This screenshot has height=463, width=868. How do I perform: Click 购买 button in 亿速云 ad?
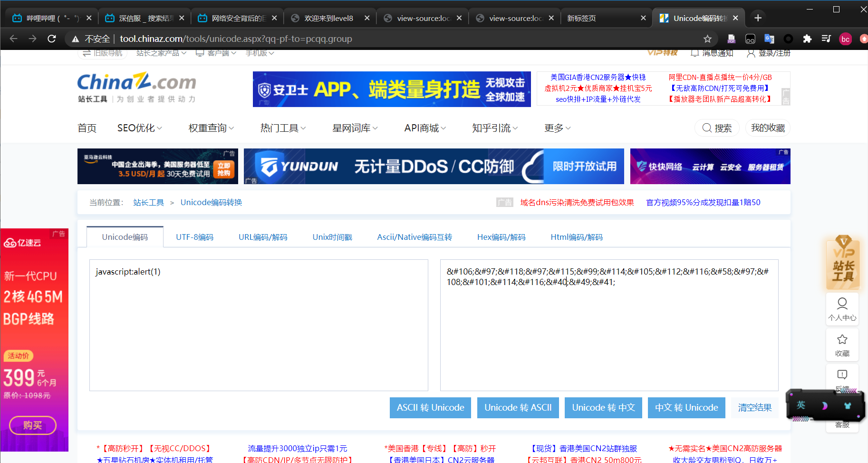pos(33,425)
